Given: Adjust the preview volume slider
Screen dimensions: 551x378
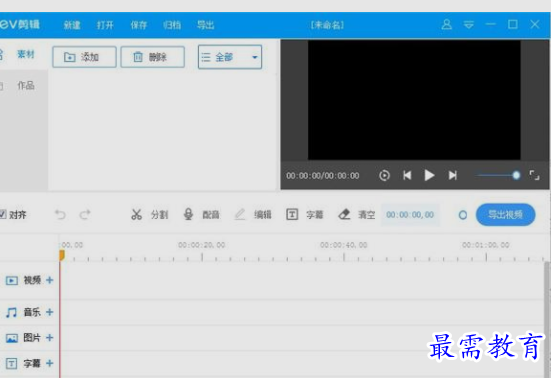Looking at the screenshot, I should pyautogui.click(x=498, y=175).
